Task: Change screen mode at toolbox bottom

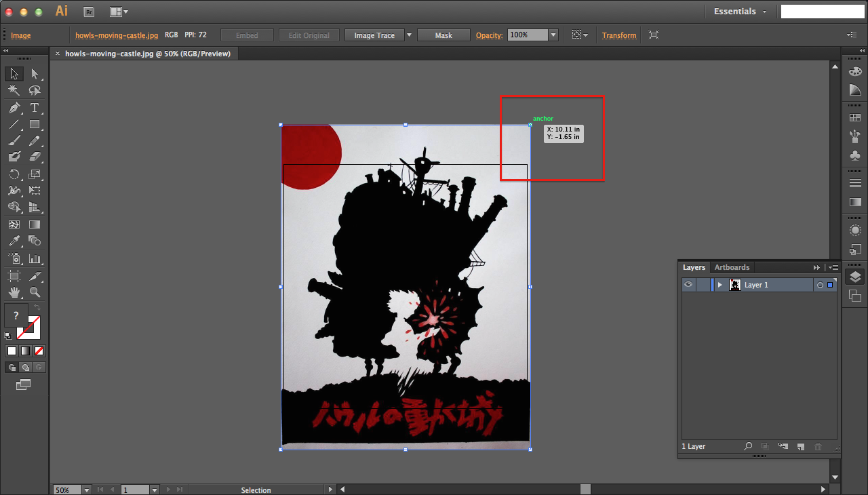Action: (24, 384)
